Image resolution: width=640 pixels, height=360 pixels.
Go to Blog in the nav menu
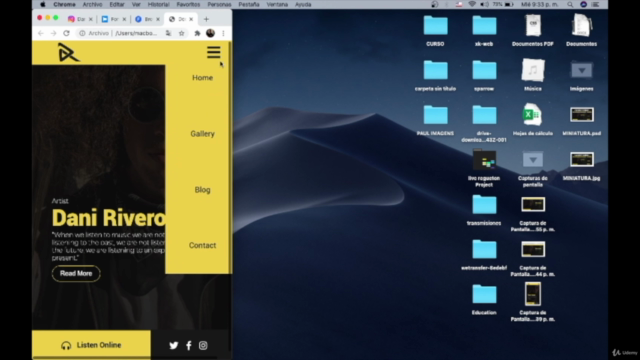[202, 190]
